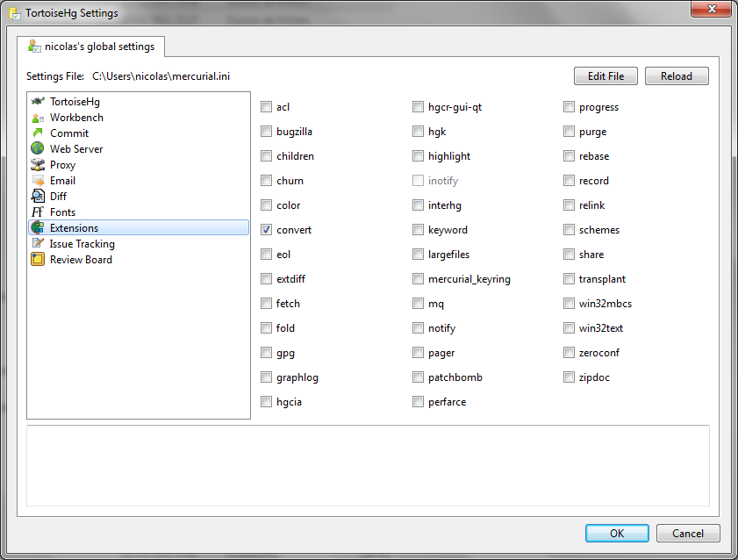Image resolution: width=738 pixels, height=560 pixels.
Task: Select Extensions in the settings list
Action: [x=74, y=228]
